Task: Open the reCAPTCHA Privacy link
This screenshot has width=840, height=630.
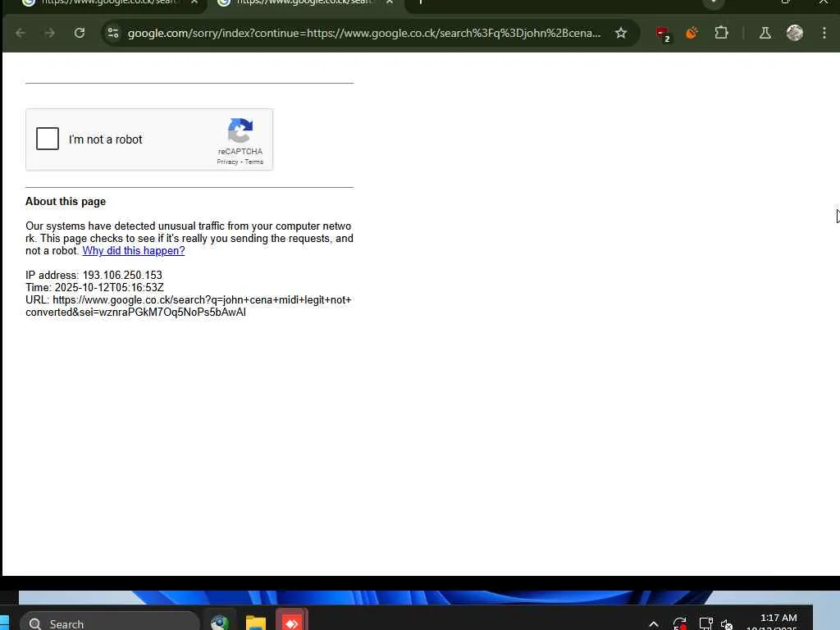Action: tap(227, 162)
